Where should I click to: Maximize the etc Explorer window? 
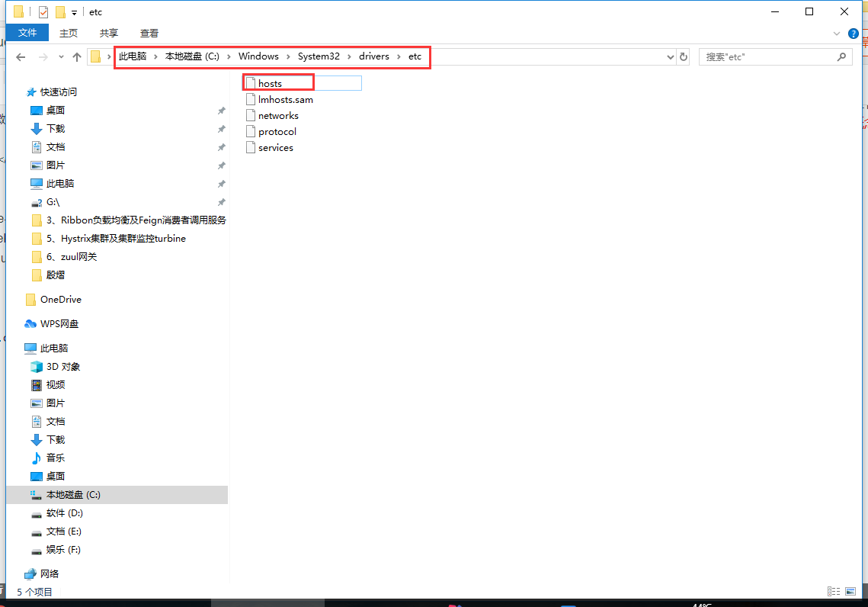pyautogui.click(x=809, y=11)
